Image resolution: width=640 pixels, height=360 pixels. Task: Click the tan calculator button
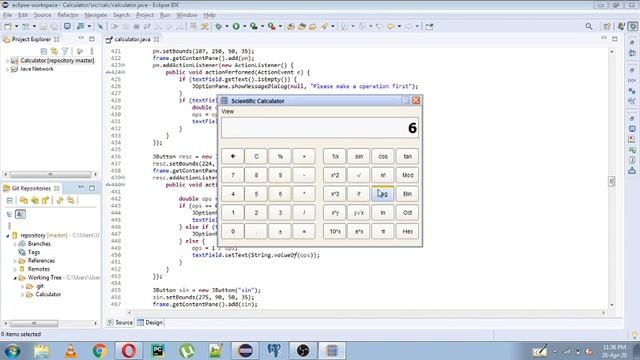point(407,156)
